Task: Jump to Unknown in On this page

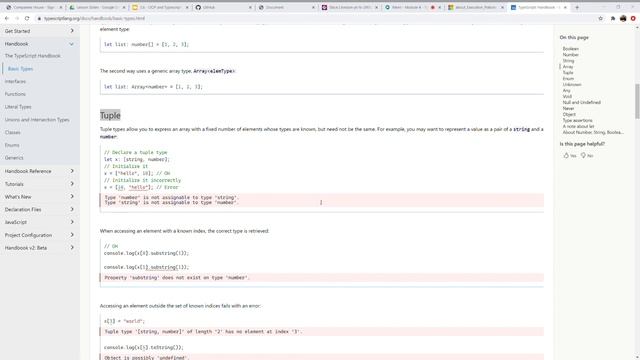Action: pyautogui.click(x=572, y=84)
